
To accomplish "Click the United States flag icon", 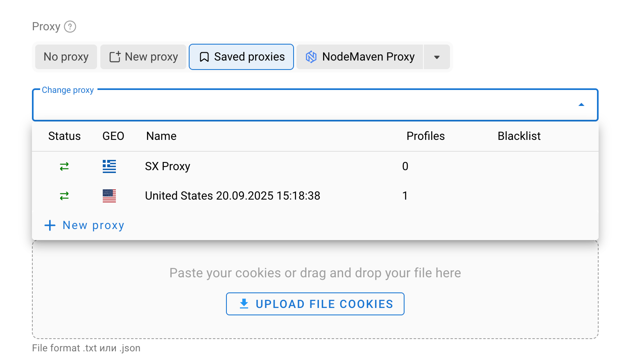I will pyautogui.click(x=109, y=196).
